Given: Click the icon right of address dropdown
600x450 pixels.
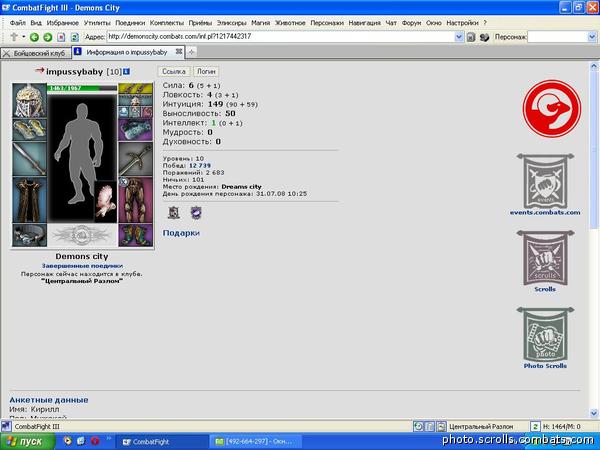Looking at the screenshot, I should pyautogui.click(x=471, y=37).
